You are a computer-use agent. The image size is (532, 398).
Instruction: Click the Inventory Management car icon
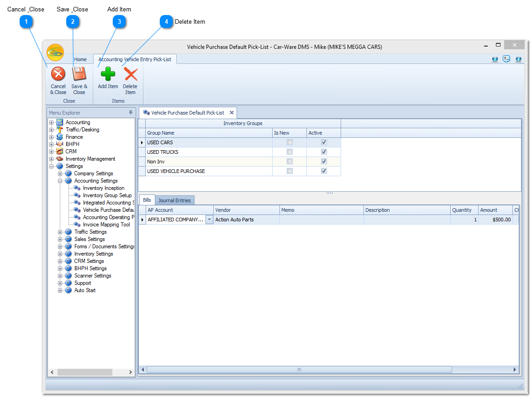click(60, 159)
